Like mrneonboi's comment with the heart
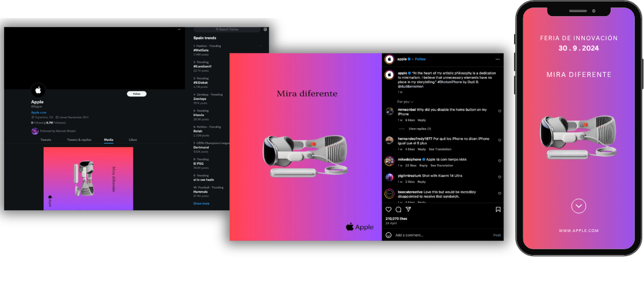 (x=500, y=111)
